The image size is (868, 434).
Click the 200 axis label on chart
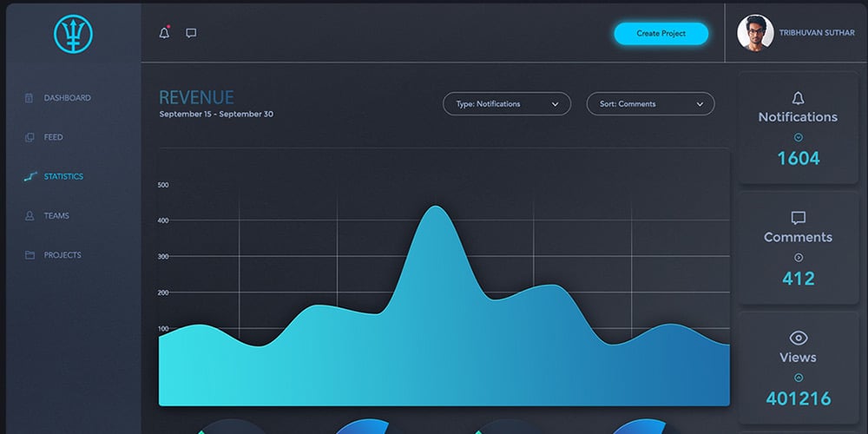click(x=163, y=293)
